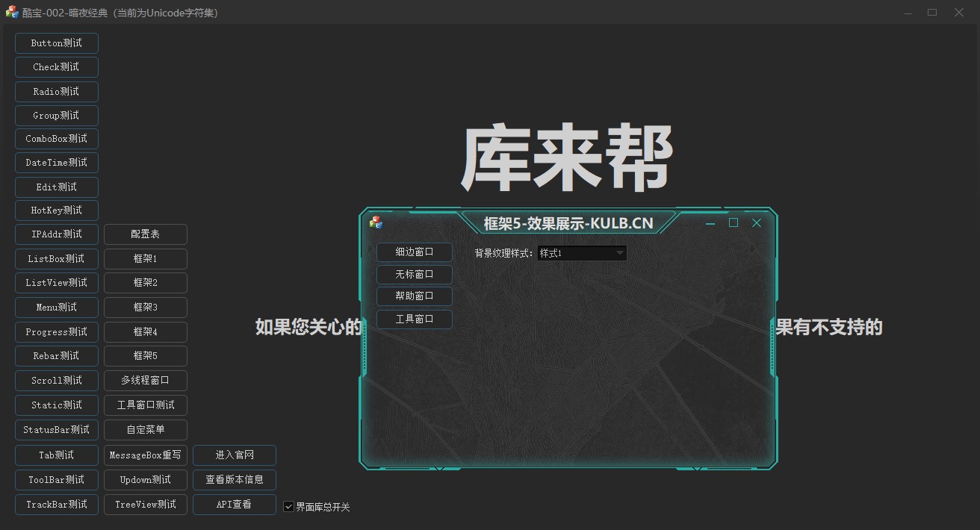The image size is (980, 530).
Task: Open the 框架1 window
Action: [x=146, y=259]
